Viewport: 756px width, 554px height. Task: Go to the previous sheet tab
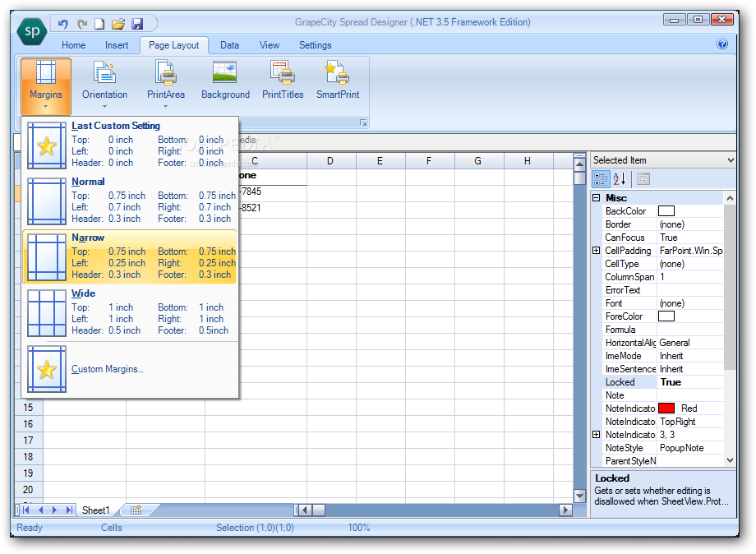(x=41, y=510)
